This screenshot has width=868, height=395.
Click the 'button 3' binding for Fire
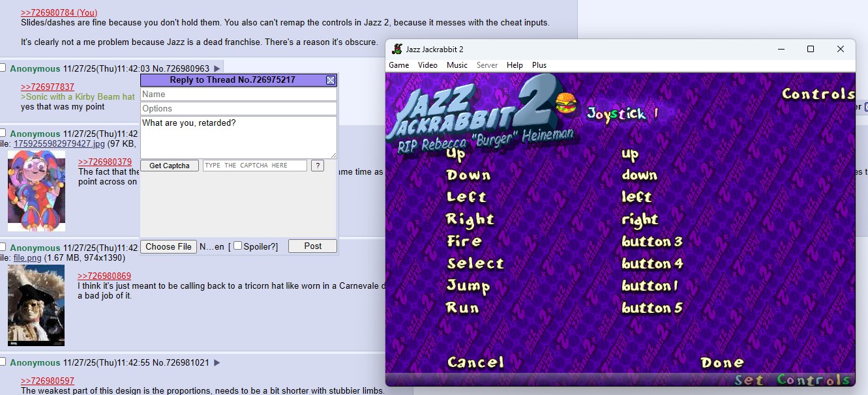(x=652, y=242)
